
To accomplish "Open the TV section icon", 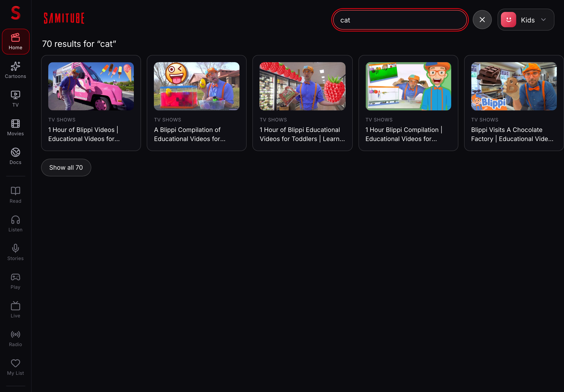I will tap(16, 95).
